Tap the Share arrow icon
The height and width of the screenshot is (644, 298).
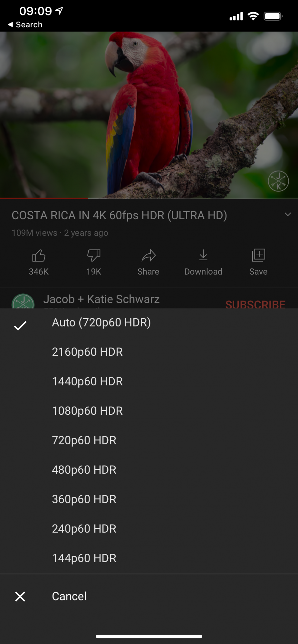pyautogui.click(x=149, y=256)
